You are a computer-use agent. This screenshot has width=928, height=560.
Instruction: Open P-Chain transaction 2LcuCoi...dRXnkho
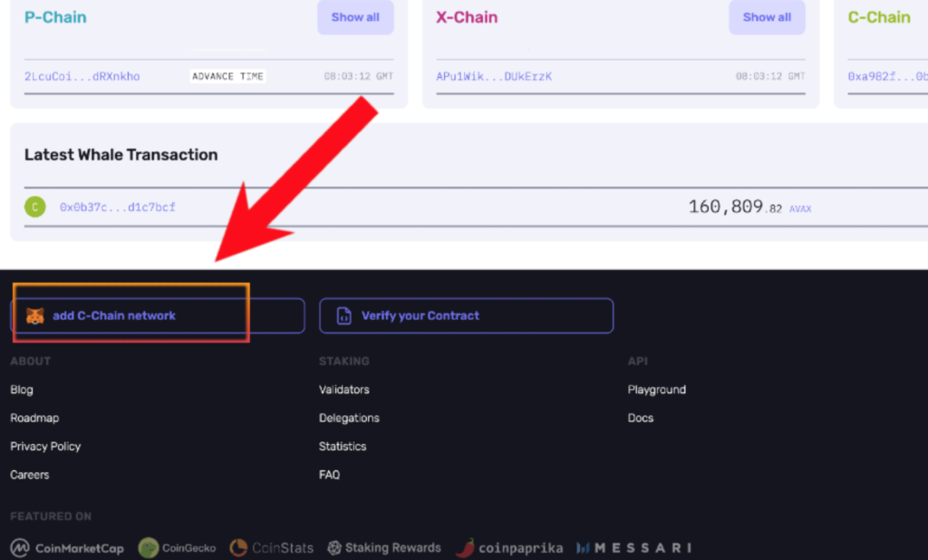pos(82,76)
